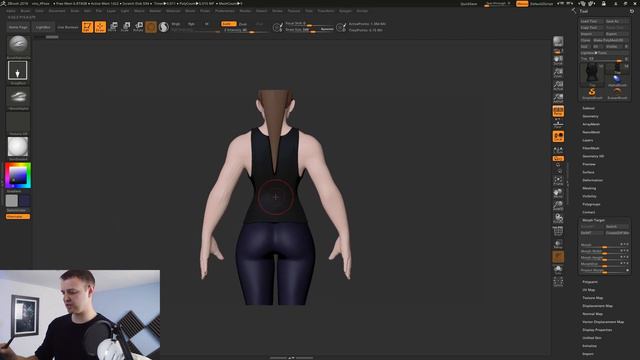Screen dimensions: 640x360
Task: Toggle the Zsub button
Action: [x=243, y=24]
